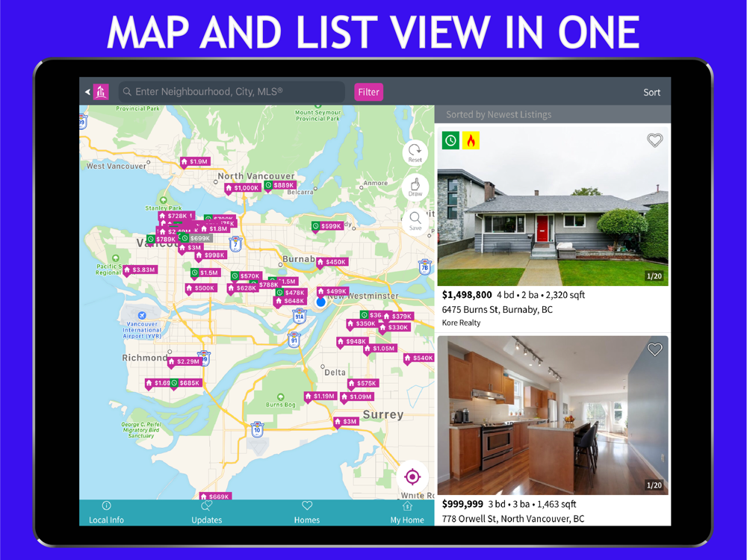
Task: Open the 778 Orwell St kitchen photo
Action: (553, 415)
